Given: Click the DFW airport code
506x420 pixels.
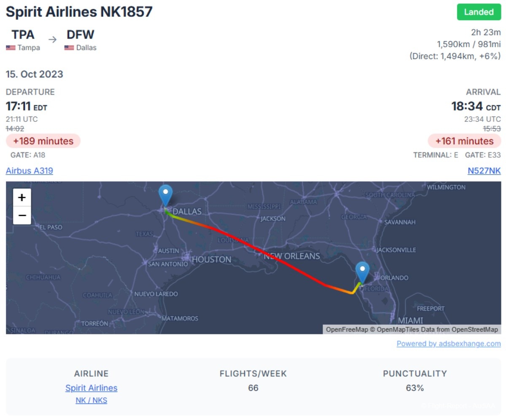Looking at the screenshot, I should tap(81, 35).
